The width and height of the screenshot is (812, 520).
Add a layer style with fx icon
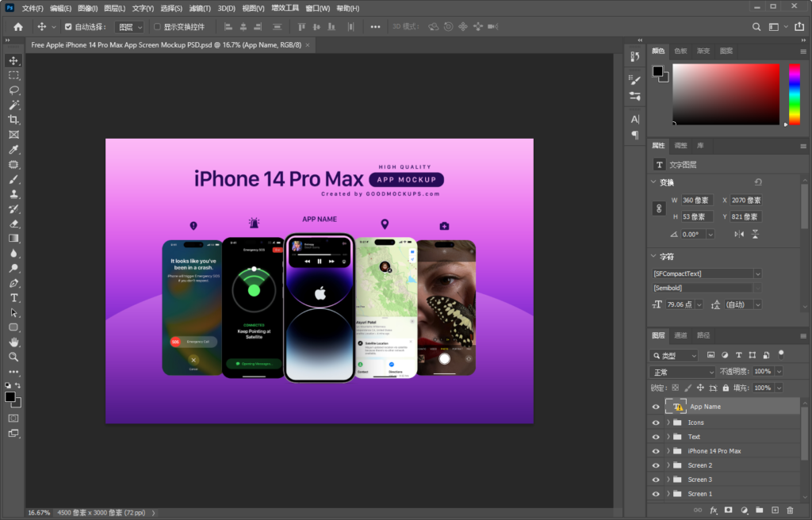714,510
